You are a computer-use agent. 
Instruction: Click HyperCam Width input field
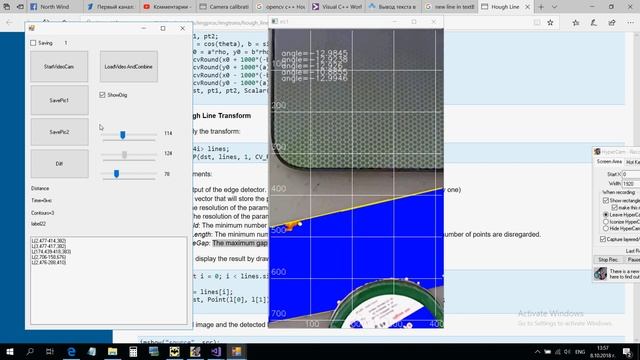[631, 184]
